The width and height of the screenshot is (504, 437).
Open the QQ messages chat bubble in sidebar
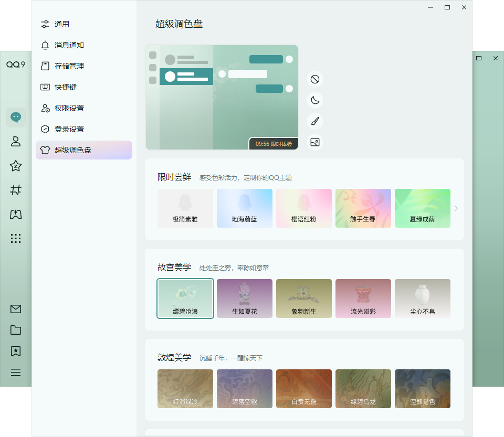coord(16,116)
